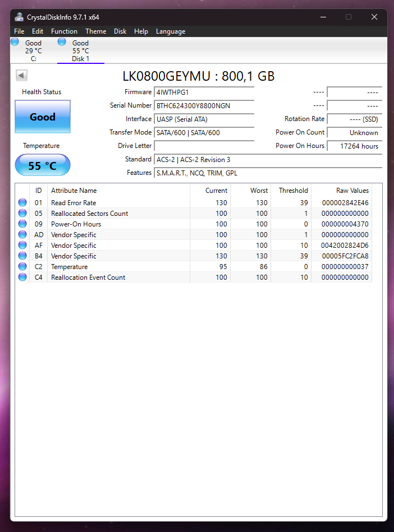
Task: Click the Features field S.M.A.R.T., NCQ, TRIM, GPL
Action: (268, 173)
